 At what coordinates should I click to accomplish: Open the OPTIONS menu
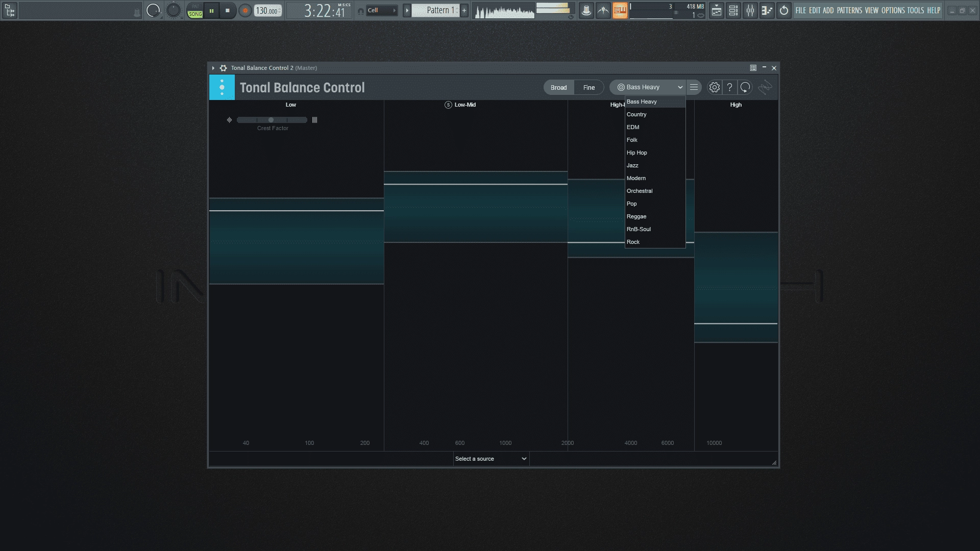pos(893,10)
